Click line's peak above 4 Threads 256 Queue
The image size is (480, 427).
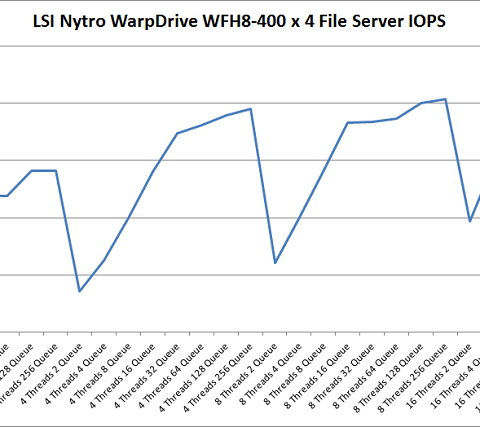251,109
